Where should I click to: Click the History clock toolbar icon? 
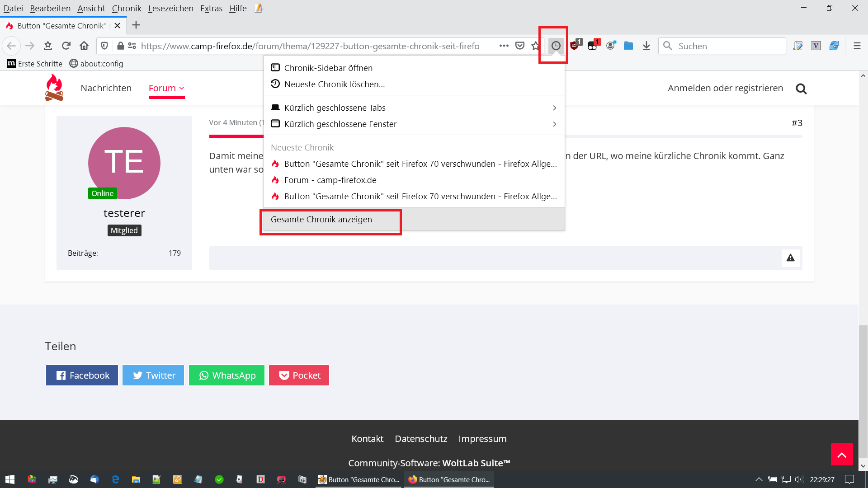(x=556, y=46)
